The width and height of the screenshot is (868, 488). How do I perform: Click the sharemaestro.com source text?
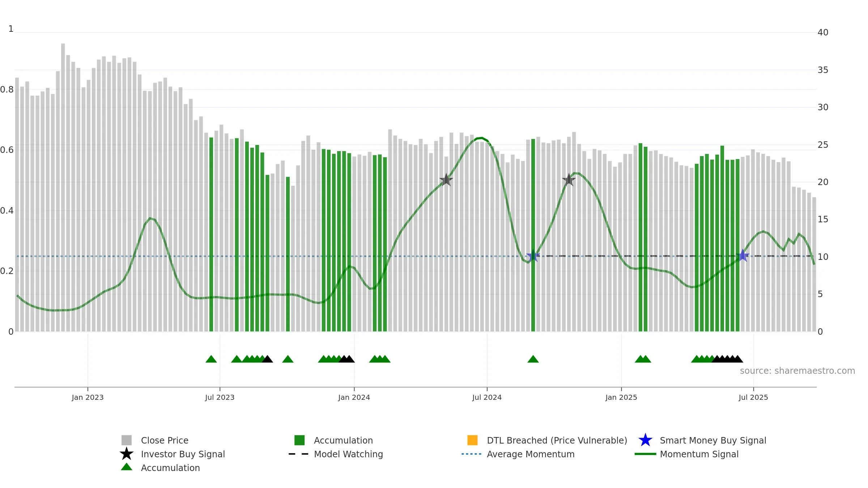click(x=797, y=371)
